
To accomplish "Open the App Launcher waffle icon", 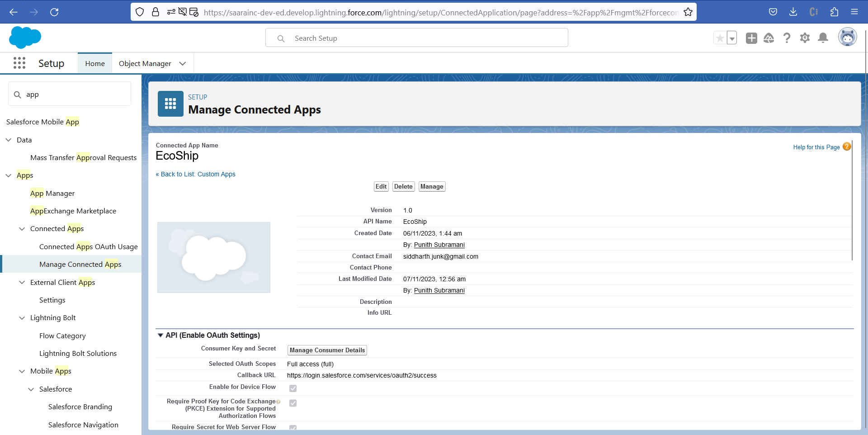I will [x=19, y=63].
